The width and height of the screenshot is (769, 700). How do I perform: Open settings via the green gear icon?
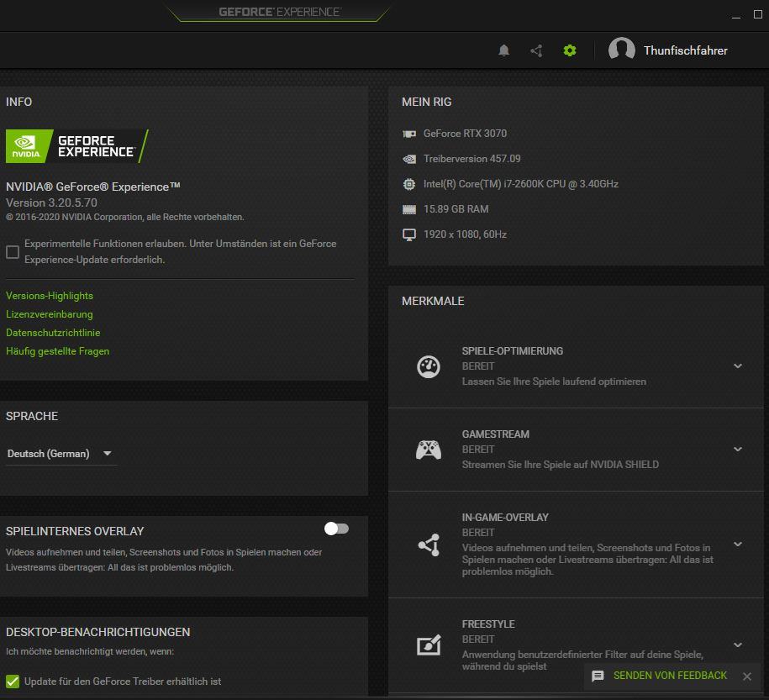569,50
